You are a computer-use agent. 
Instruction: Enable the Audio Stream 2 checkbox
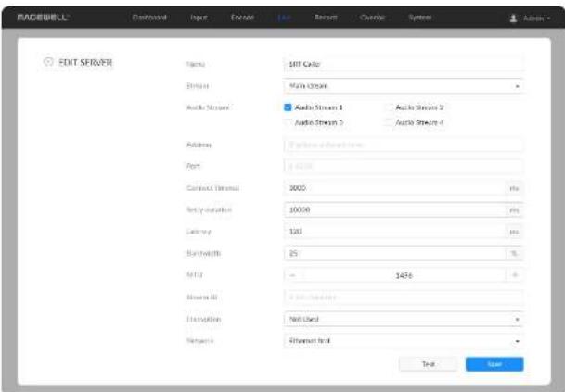click(389, 107)
